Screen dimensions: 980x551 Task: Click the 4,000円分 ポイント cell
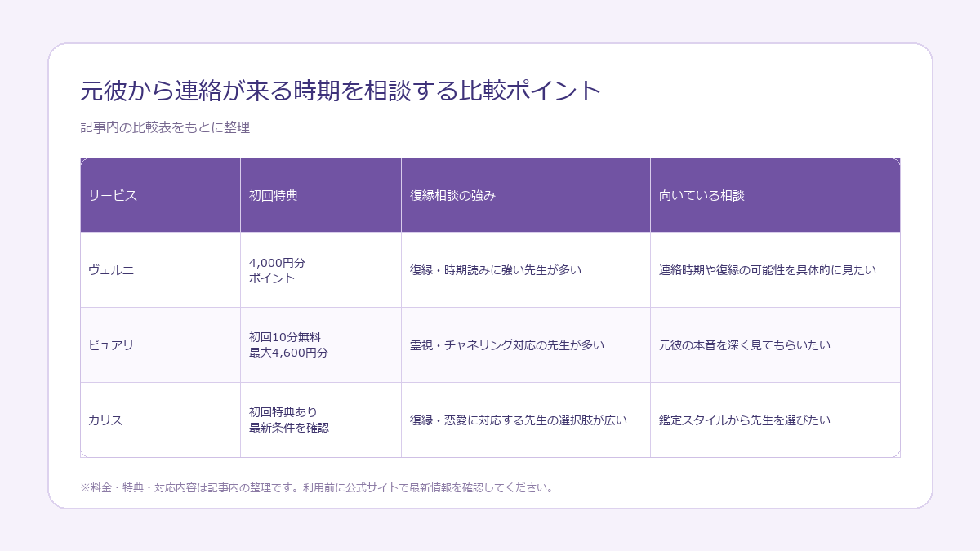[321, 270]
